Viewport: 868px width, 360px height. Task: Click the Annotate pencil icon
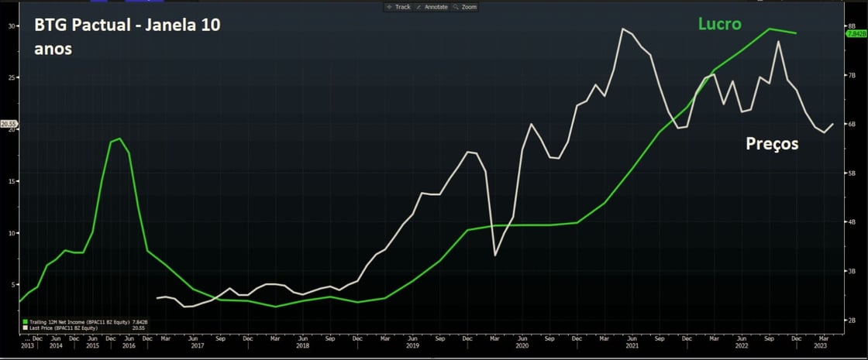tap(420, 7)
